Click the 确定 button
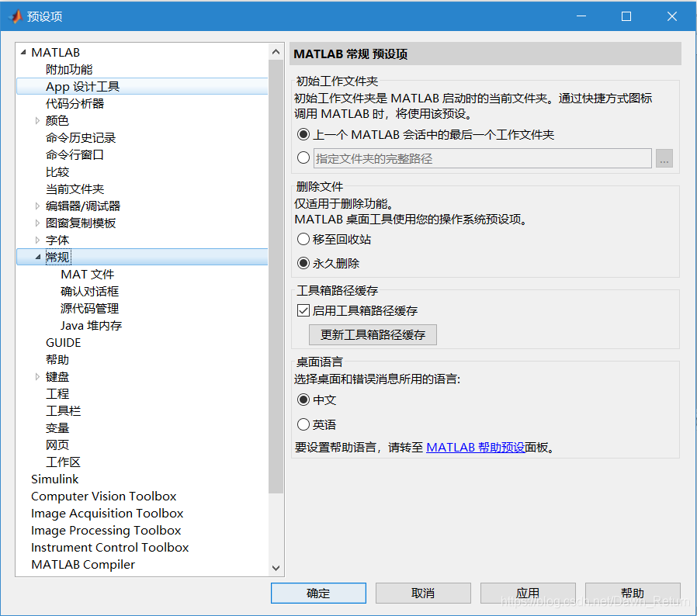 pyautogui.click(x=318, y=593)
